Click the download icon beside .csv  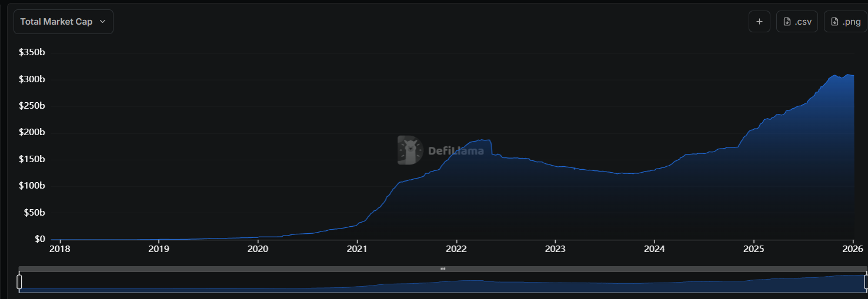coord(787,22)
